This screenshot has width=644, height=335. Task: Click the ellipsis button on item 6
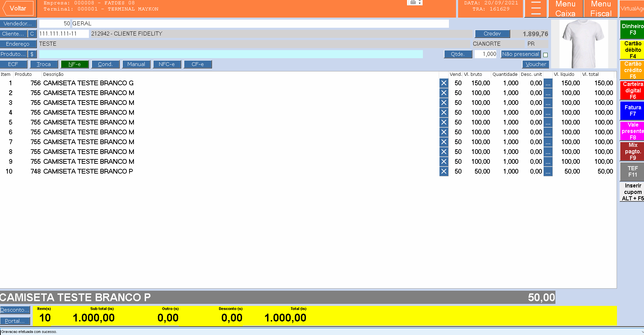pos(548,132)
